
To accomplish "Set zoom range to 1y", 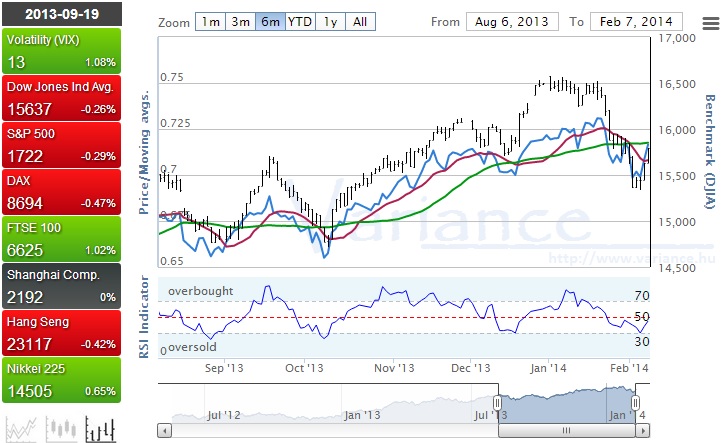I will coord(330,22).
